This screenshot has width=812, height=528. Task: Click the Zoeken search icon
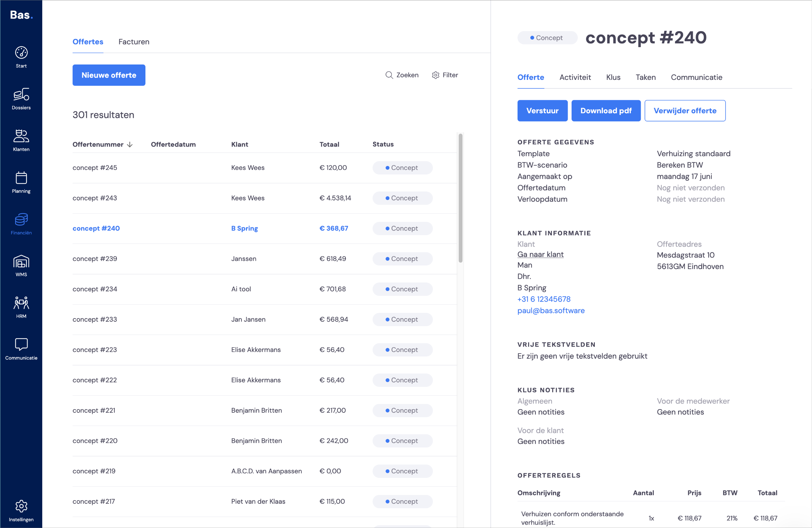[x=389, y=75]
